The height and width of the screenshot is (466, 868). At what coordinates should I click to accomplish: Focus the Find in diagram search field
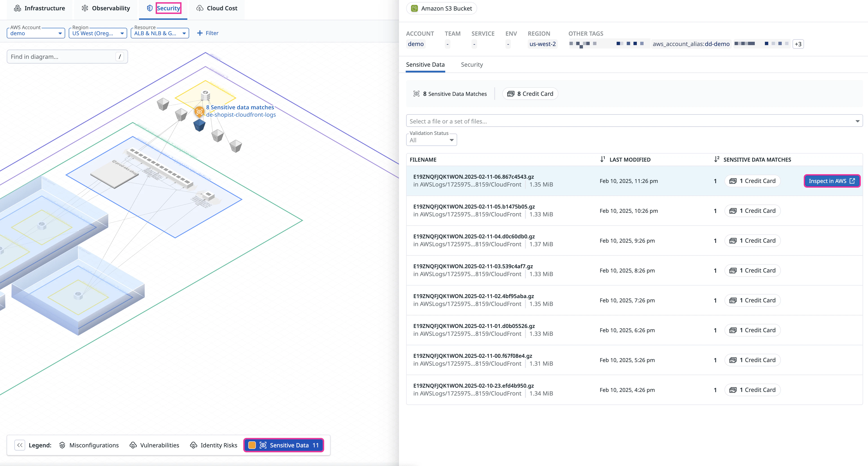tap(62, 57)
